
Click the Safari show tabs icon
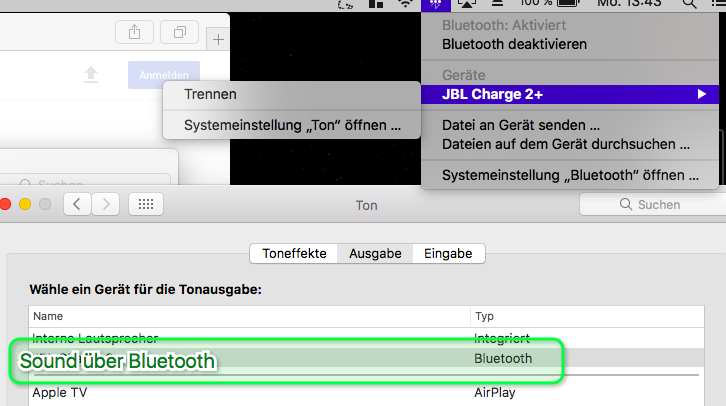(x=180, y=32)
